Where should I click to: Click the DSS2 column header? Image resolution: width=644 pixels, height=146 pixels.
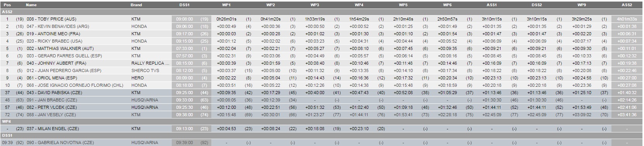[537, 5]
